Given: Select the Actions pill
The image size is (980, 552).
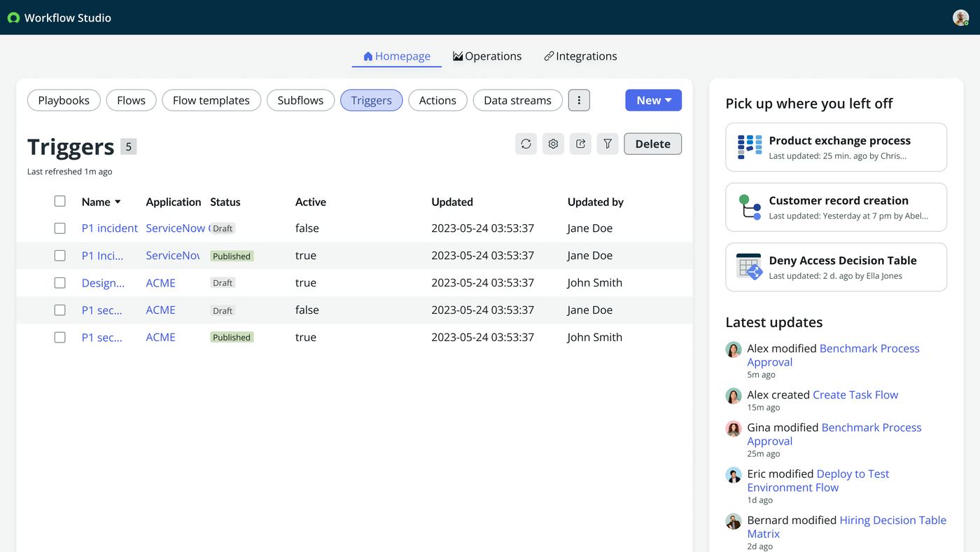Looking at the screenshot, I should 437,100.
